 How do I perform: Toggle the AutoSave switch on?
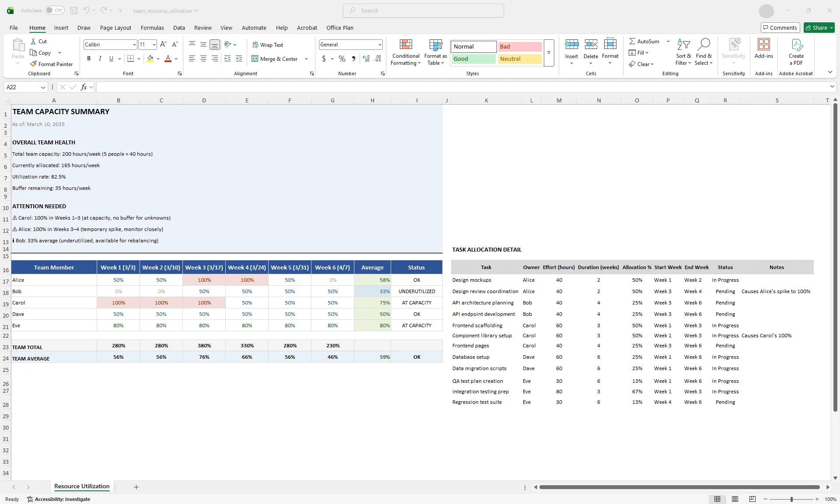55,10
